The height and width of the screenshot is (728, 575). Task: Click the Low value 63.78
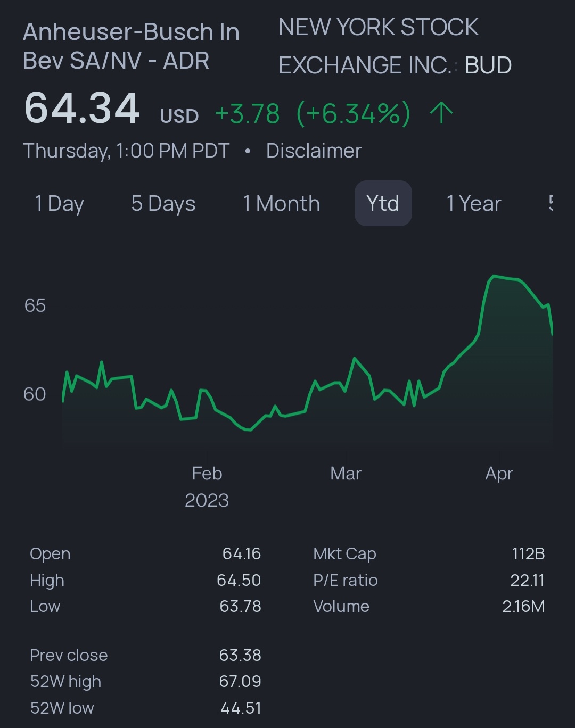click(241, 606)
